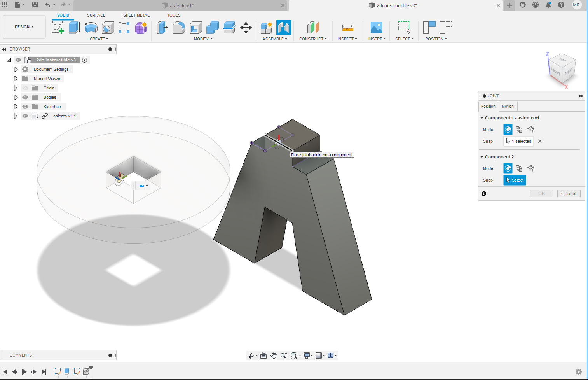Open the job status clock icon
588x380 pixels.
(536, 5)
